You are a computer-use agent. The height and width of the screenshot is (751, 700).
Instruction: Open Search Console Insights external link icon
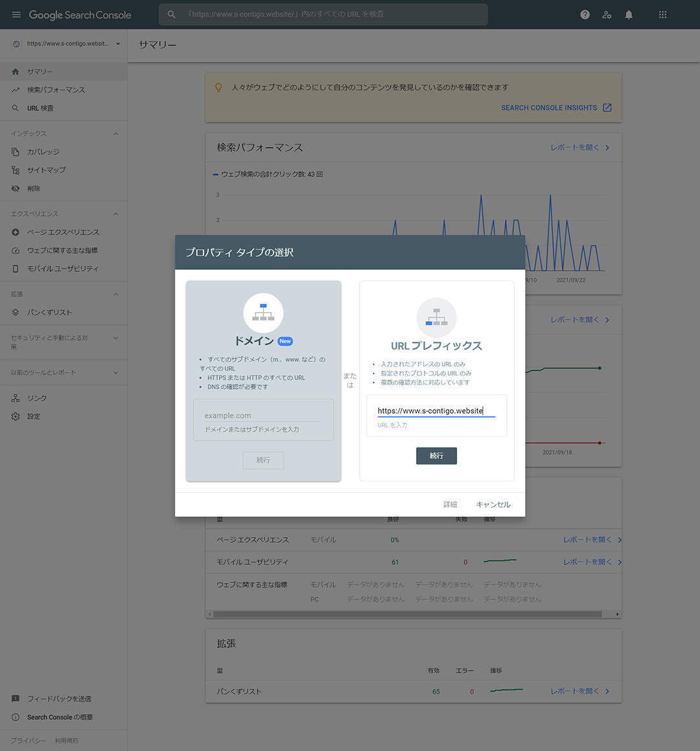607,108
